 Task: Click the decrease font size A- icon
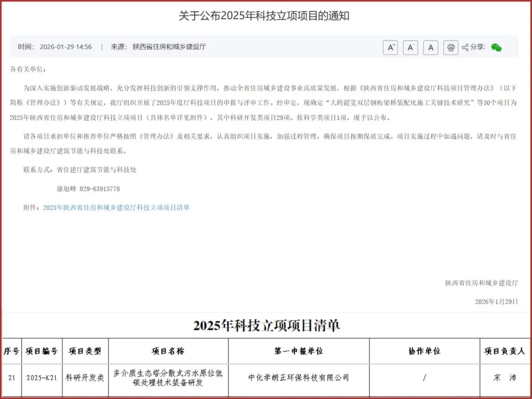pyautogui.click(x=410, y=47)
